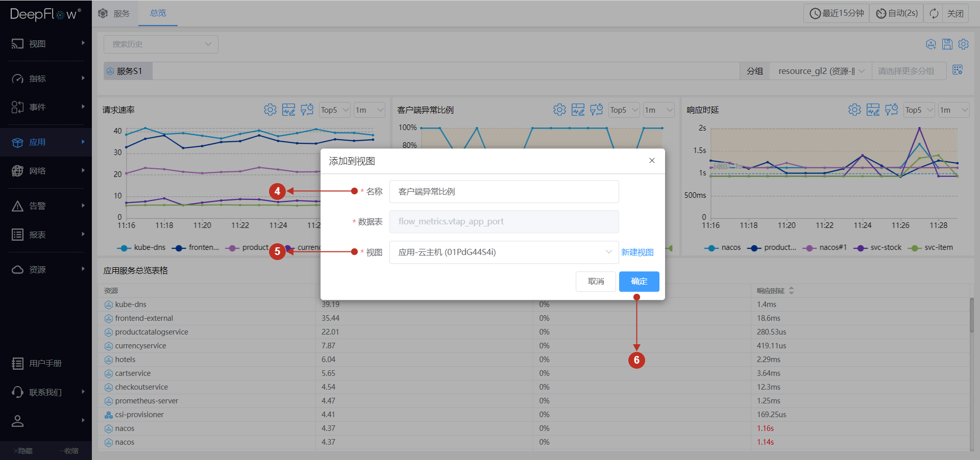Image resolution: width=980 pixels, height=460 pixels.
Task: Click the refresh icon near 关闭
Action: click(933, 13)
